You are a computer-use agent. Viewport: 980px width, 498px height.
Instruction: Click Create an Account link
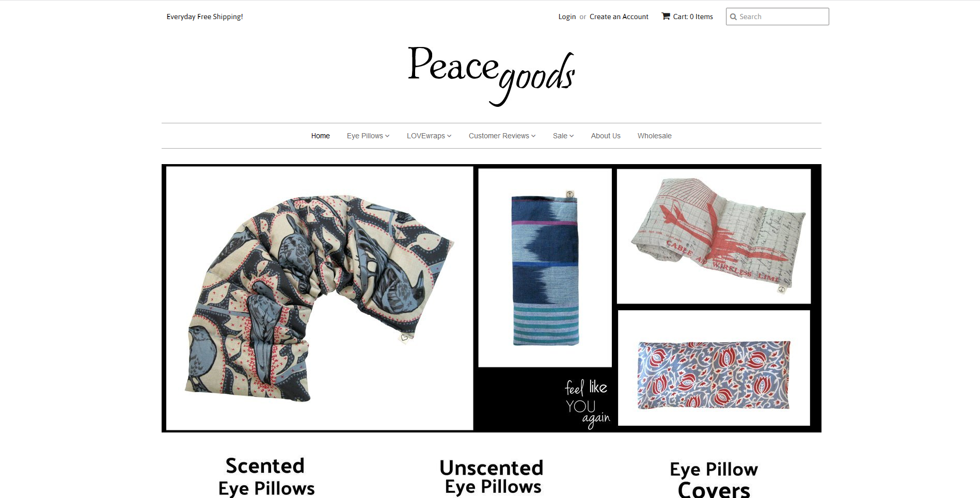point(619,17)
